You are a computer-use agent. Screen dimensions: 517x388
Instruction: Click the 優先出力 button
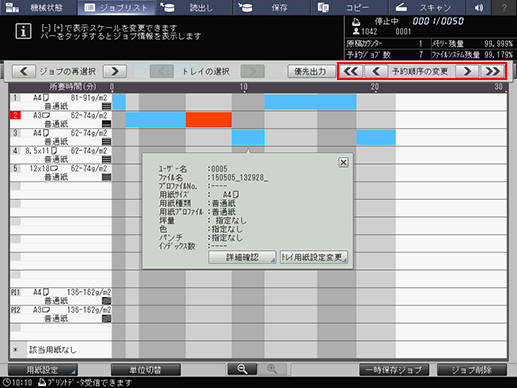[x=311, y=71]
